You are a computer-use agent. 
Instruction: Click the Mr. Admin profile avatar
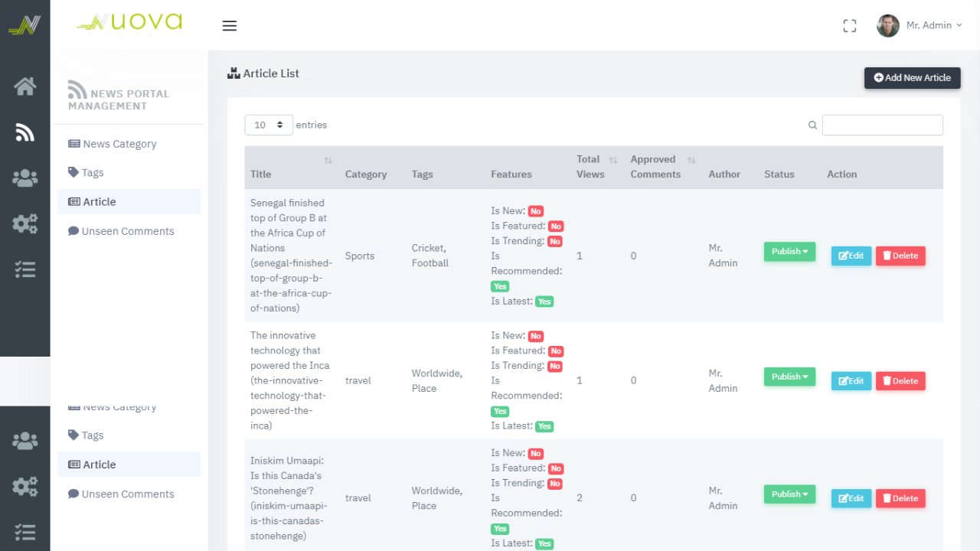coord(887,25)
